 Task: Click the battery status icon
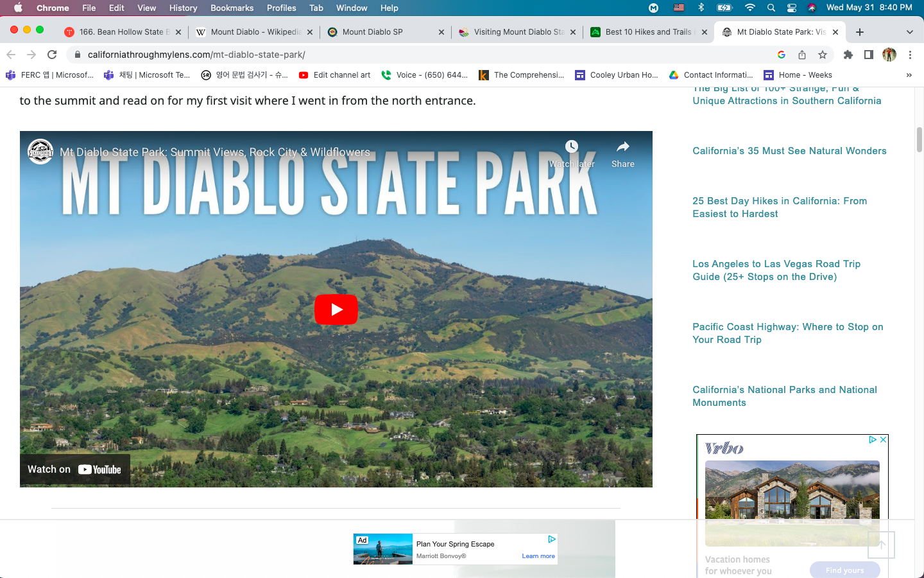[x=724, y=8]
